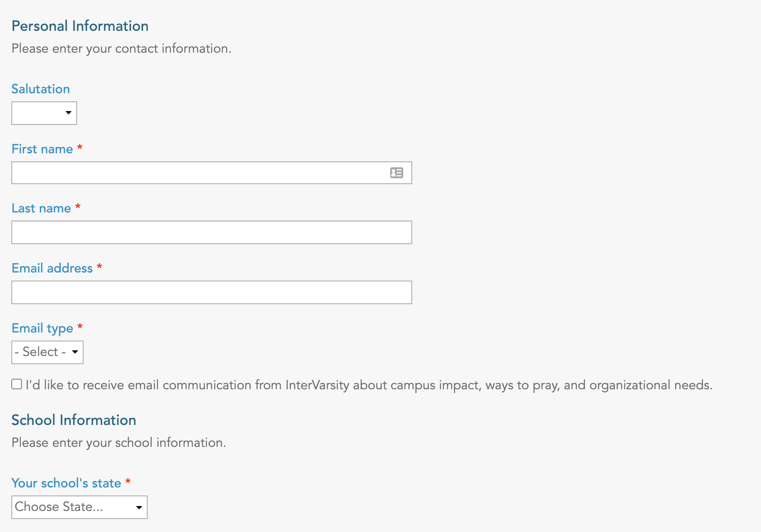Click the First name field label
761x532 pixels.
42,149
